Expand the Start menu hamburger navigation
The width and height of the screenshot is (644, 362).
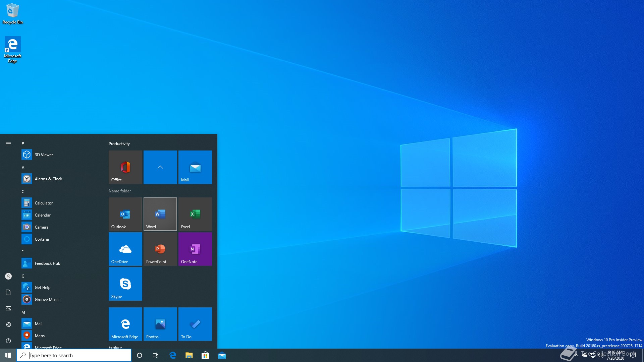pos(8,143)
